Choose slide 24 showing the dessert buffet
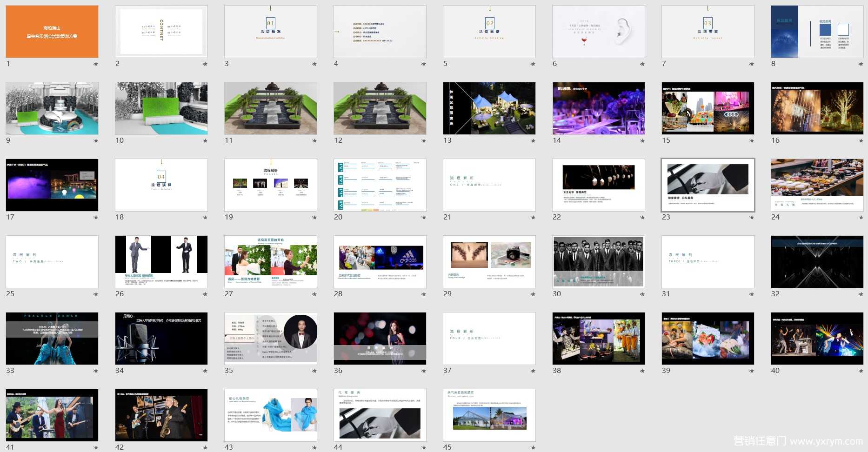 (x=817, y=185)
